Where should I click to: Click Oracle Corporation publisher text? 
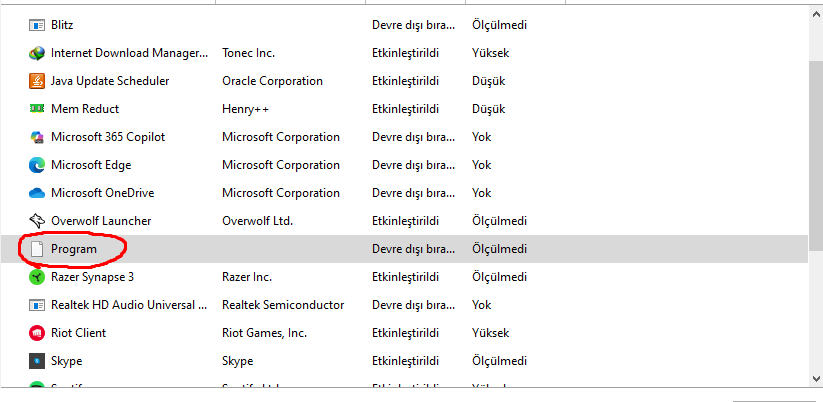(x=272, y=81)
